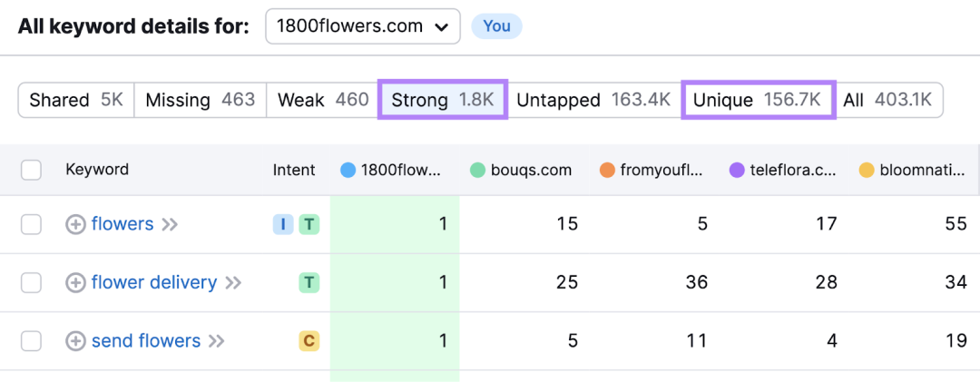Click the double-arrow icon after flower delivery

pos(233,283)
